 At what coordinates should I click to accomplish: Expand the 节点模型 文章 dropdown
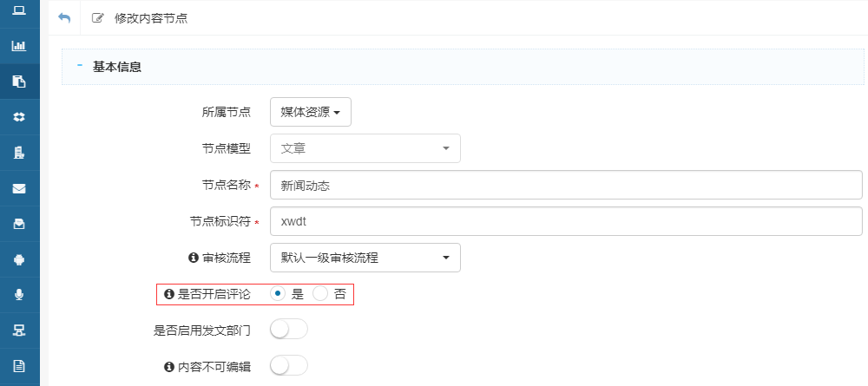(x=365, y=148)
